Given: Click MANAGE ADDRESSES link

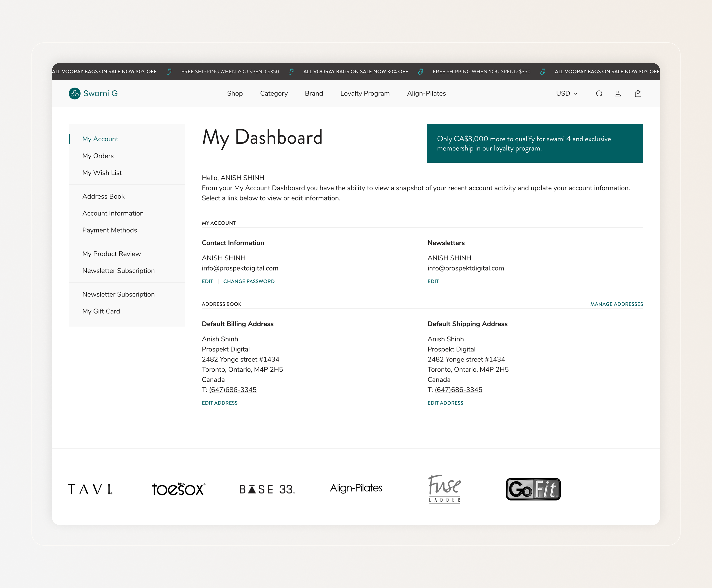Looking at the screenshot, I should point(617,304).
